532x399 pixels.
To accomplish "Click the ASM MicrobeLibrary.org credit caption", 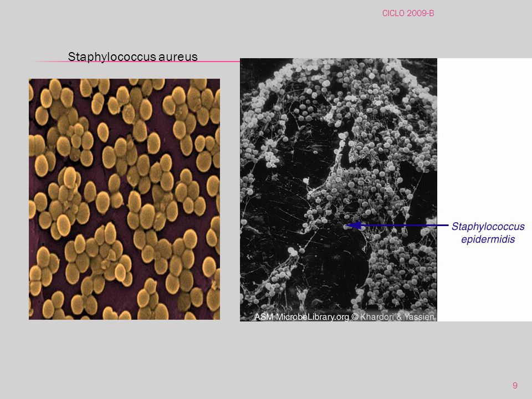I will pyautogui.click(x=344, y=317).
